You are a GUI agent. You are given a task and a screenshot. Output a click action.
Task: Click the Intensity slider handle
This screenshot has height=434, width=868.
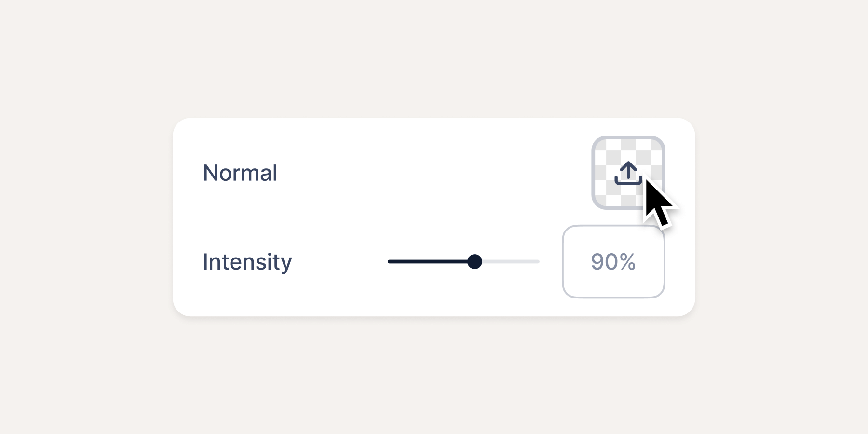point(475,261)
